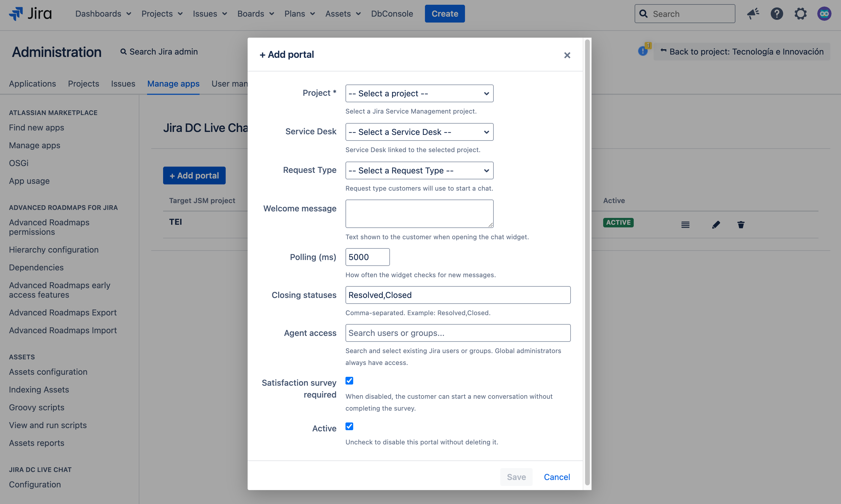
Task: Open Assets reports
Action: click(36, 443)
